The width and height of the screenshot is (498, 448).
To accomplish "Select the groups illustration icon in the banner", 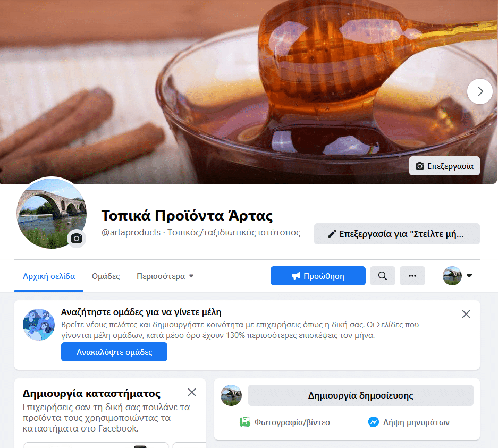I will (x=38, y=324).
